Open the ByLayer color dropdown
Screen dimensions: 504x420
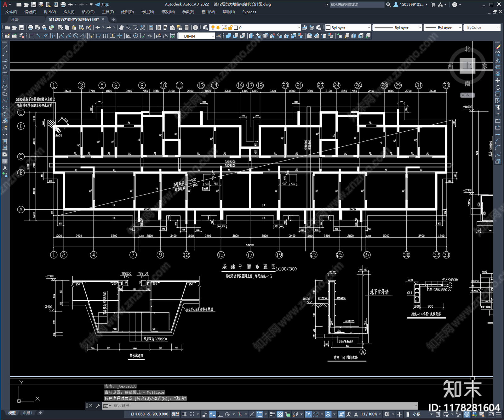coord(348,28)
